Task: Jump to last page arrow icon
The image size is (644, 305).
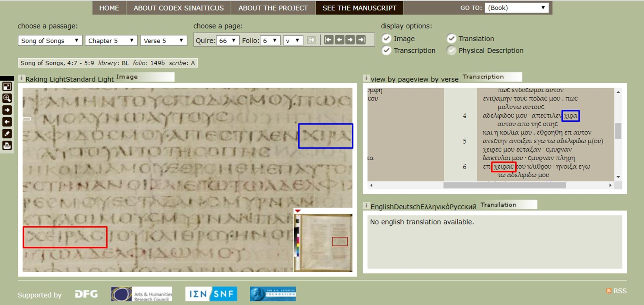Action: tap(361, 40)
